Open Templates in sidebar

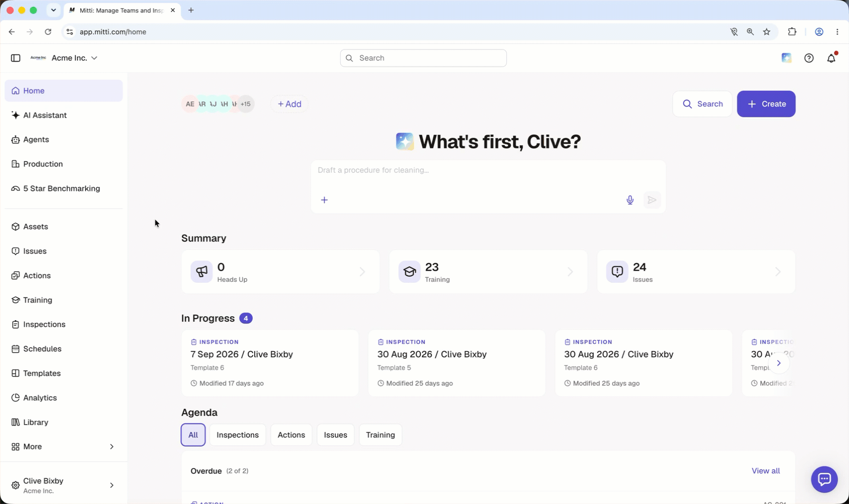tap(64, 373)
